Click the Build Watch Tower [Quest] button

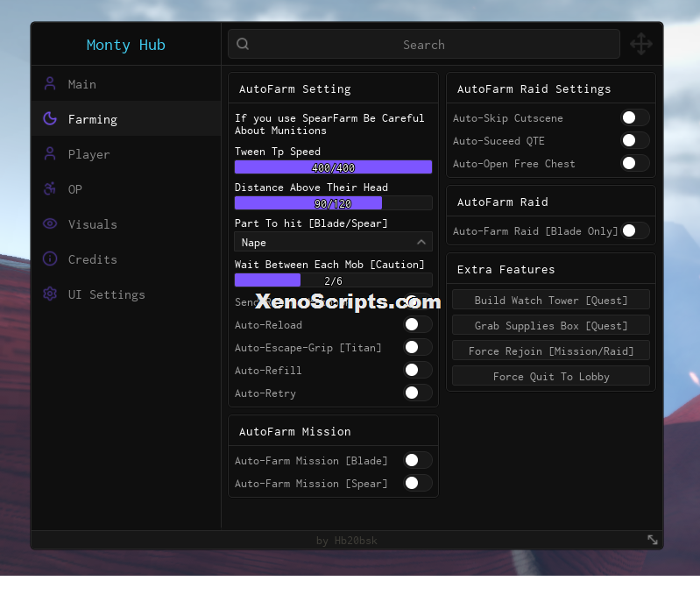(x=551, y=300)
